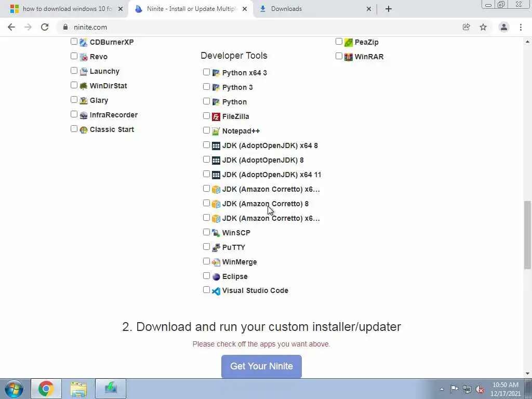Open the Chrome profile avatar
Viewport: 532px width, 399px height.
504,27
